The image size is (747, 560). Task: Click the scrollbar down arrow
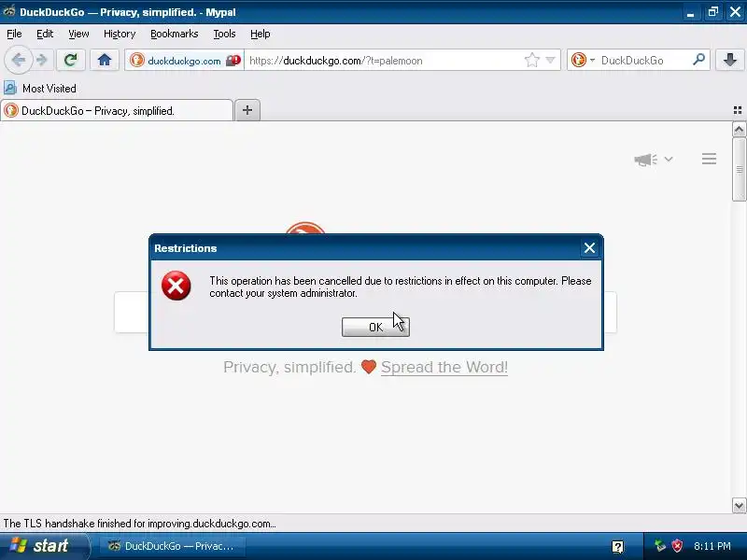[x=739, y=505]
